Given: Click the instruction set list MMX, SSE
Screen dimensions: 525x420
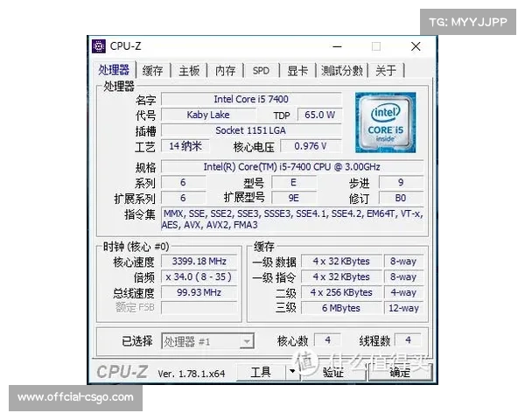Looking at the screenshot, I should (292, 219).
